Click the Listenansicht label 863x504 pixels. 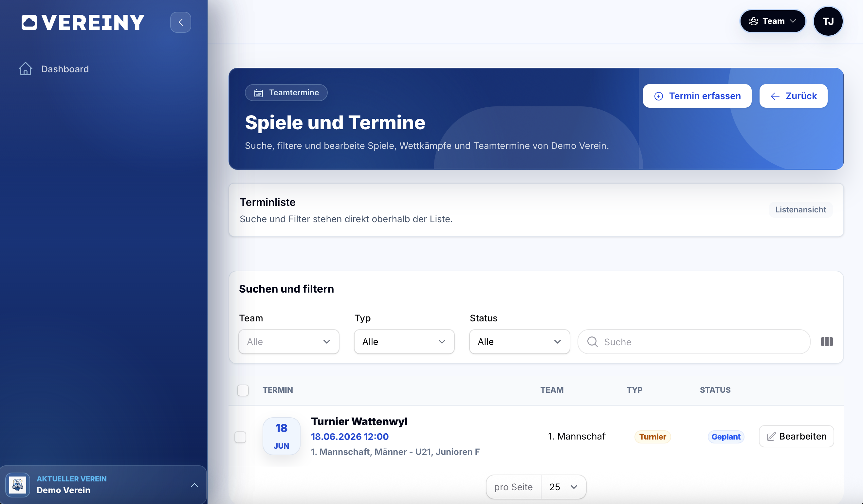[x=800, y=209]
